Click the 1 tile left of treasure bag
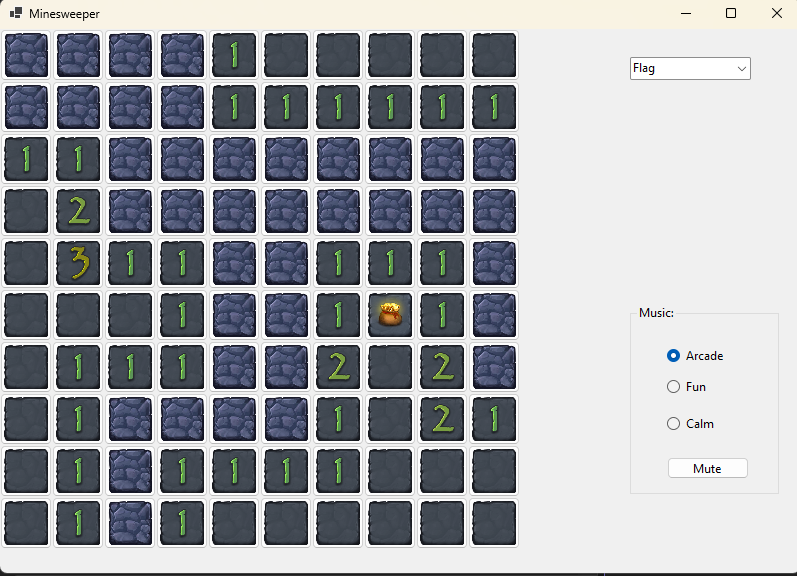Screen dimensions: 797x576 point(338,315)
